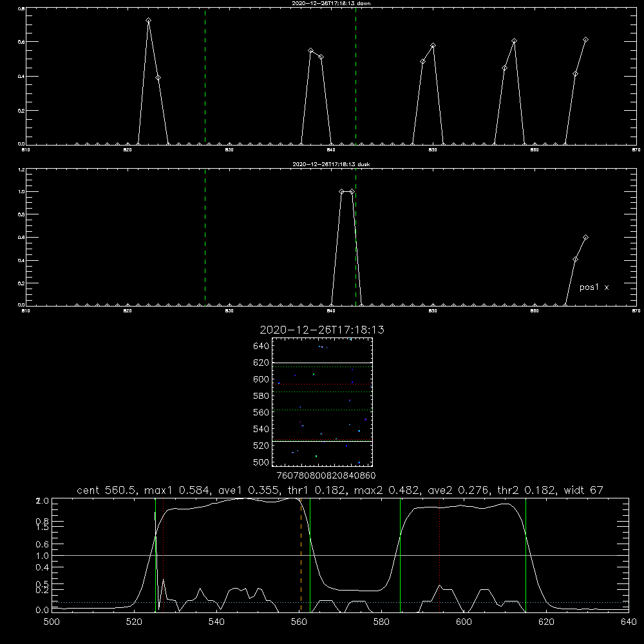
Task: Click the orange dashed line in the bottom plot
Action: pos(301,554)
